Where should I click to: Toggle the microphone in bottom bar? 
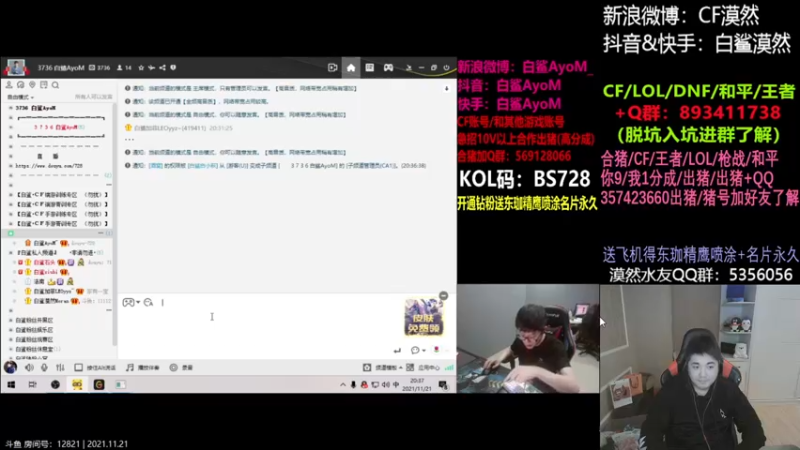coord(44,367)
